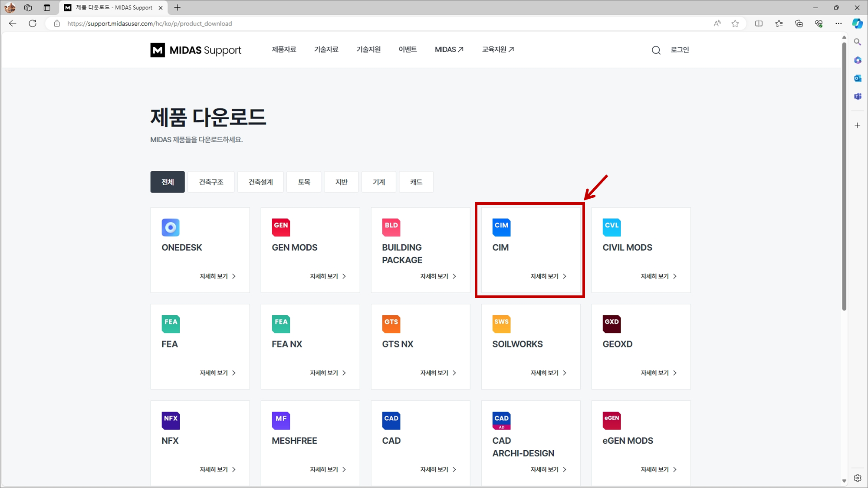
Task: Click the purple NFX icon
Action: (x=171, y=420)
